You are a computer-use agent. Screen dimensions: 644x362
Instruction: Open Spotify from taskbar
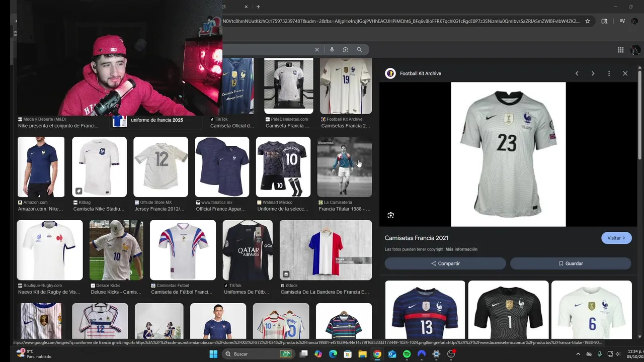click(x=407, y=354)
